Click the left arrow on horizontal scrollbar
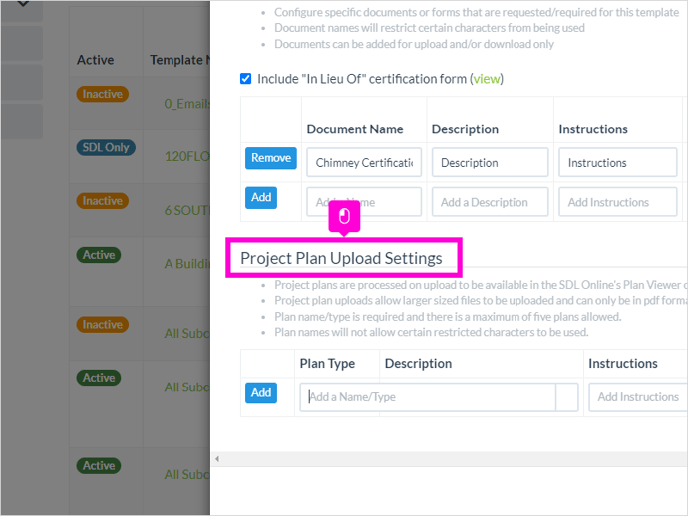Viewport: 688px width, 516px height. [217, 459]
